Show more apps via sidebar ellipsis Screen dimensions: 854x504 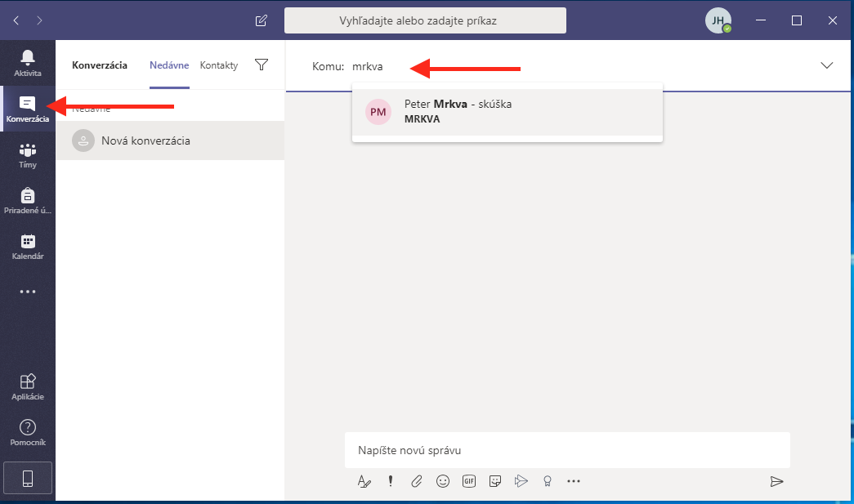tap(27, 291)
